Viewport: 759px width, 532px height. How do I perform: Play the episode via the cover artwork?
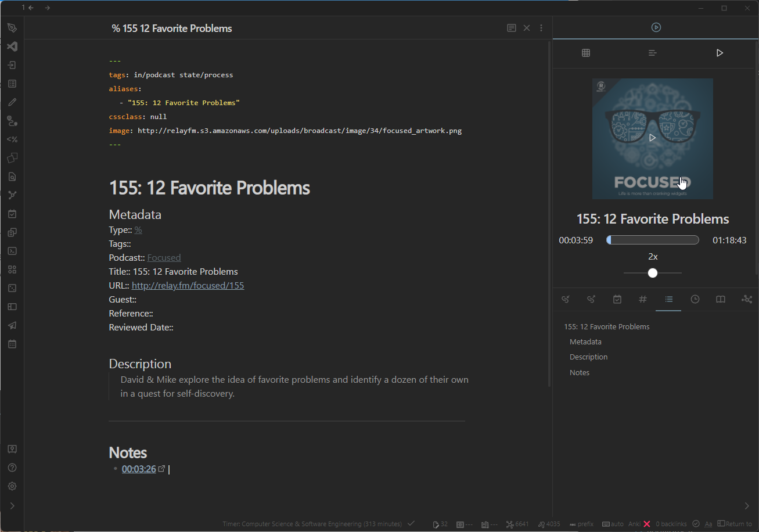(652, 138)
